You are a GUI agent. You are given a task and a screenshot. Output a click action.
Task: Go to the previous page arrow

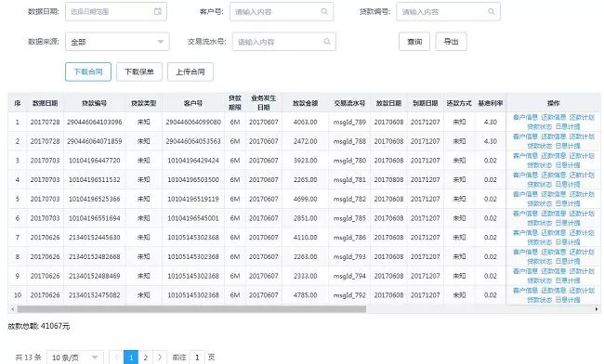tap(116, 357)
